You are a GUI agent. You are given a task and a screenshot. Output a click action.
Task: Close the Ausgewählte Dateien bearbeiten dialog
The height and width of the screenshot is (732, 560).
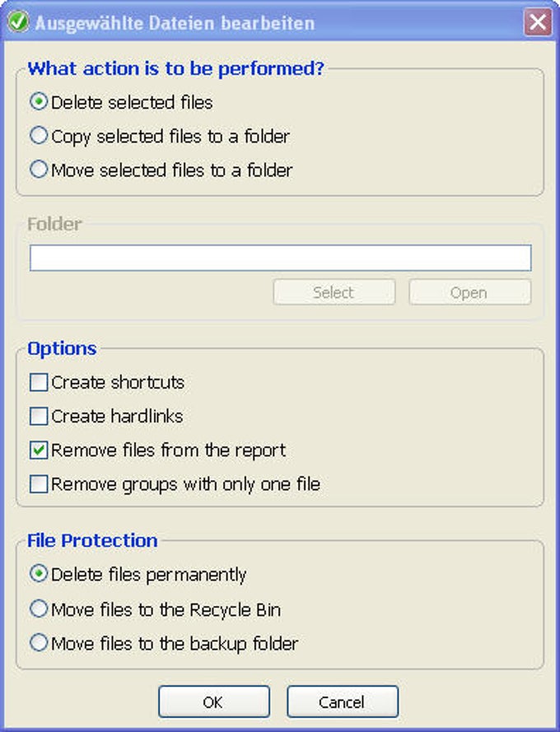coord(538,22)
